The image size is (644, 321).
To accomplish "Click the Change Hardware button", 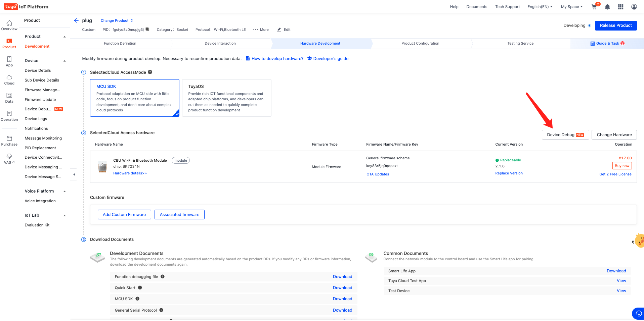I will click(x=614, y=135).
